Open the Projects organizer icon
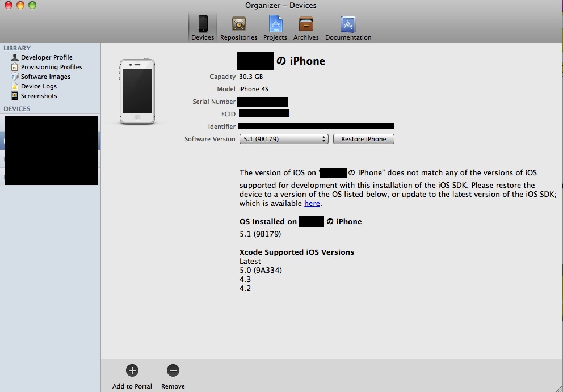This screenshot has height=392, width=563. tap(275, 27)
